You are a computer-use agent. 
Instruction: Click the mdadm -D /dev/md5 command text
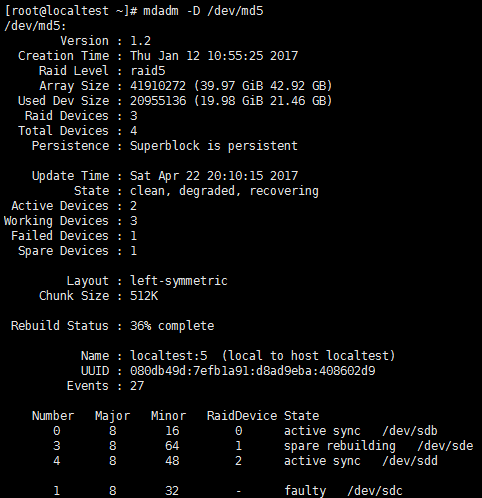pyautogui.click(x=203, y=11)
